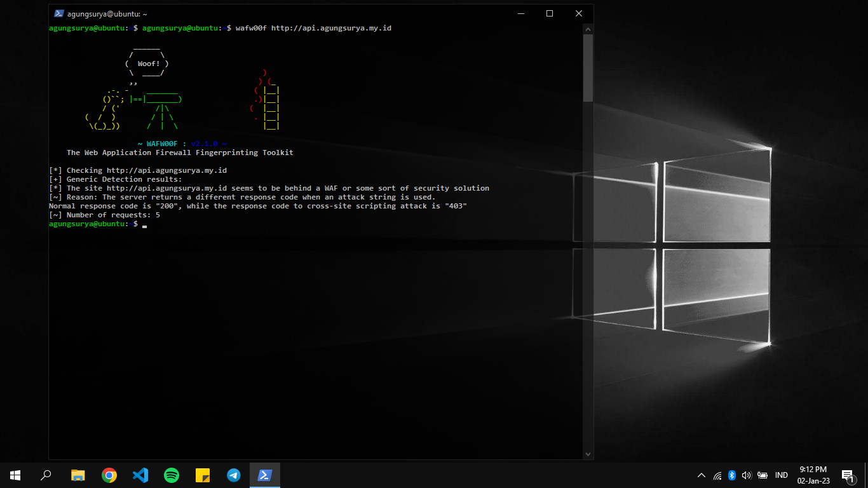Screen dimensions: 868x488
Task: Click the PowerShell icon in the title bar
Action: pyautogui.click(x=58, y=13)
